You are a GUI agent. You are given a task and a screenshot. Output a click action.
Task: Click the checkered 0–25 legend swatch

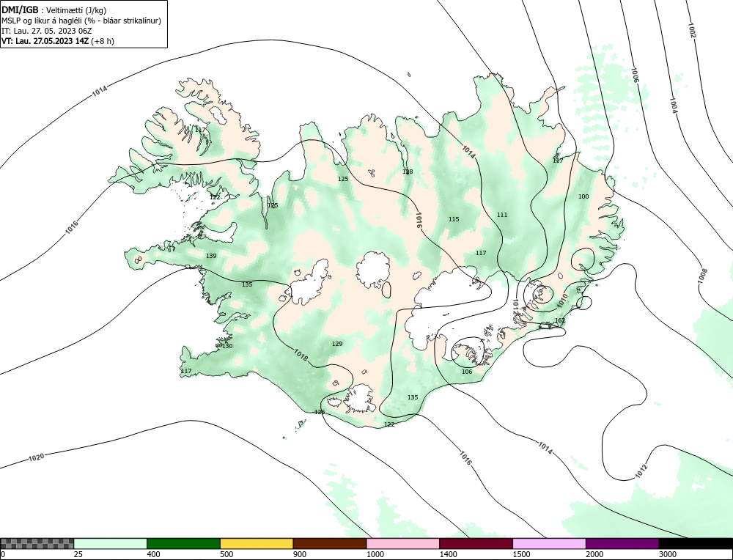point(37,543)
